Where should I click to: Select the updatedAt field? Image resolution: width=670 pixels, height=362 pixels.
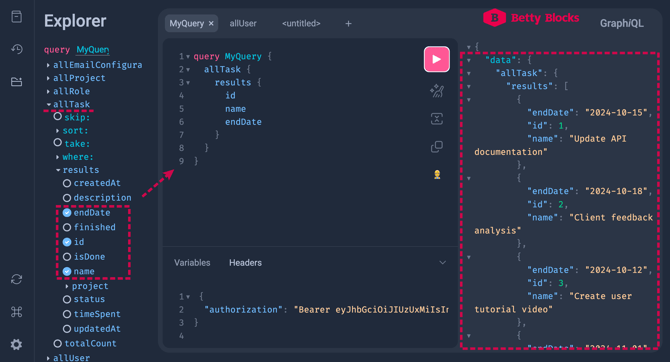[x=67, y=329]
